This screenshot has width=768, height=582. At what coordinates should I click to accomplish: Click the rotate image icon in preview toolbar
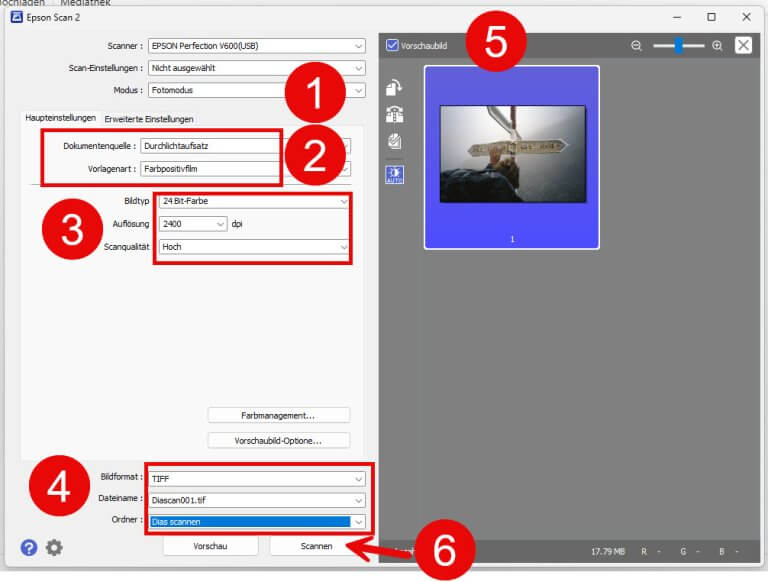pos(394,88)
